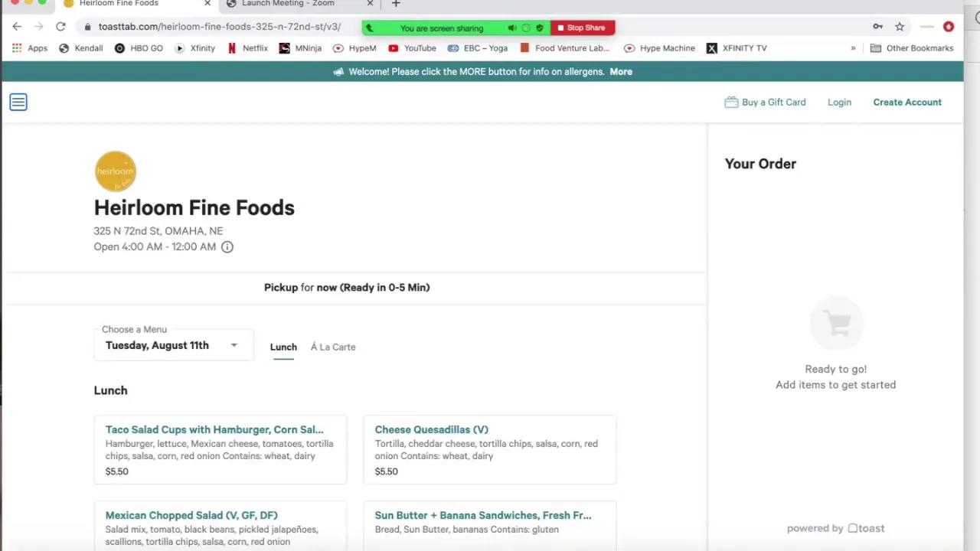Open the HBO GO bookmark
The image size is (980, 551).
(139, 48)
